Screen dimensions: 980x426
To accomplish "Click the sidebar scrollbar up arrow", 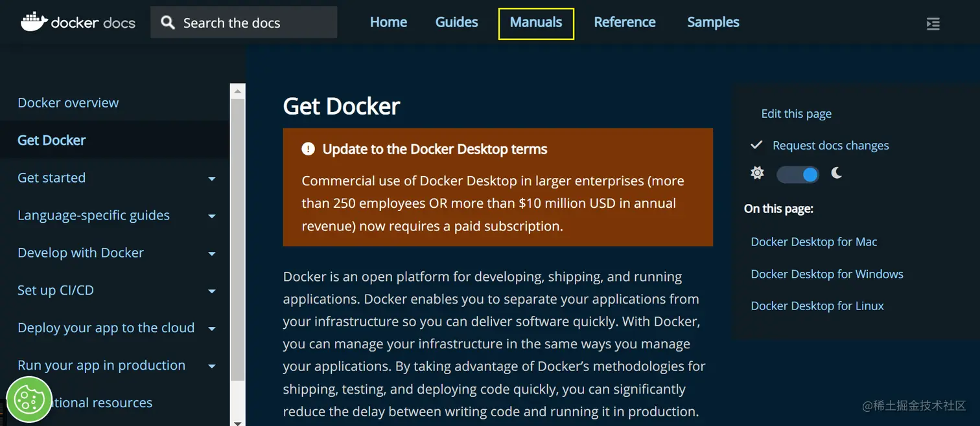I will pyautogui.click(x=238, y=91).
